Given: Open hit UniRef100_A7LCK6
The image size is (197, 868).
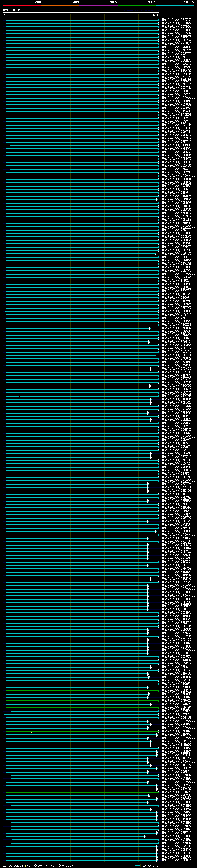Looking at the screenshot, I should (x=177, y=504).
